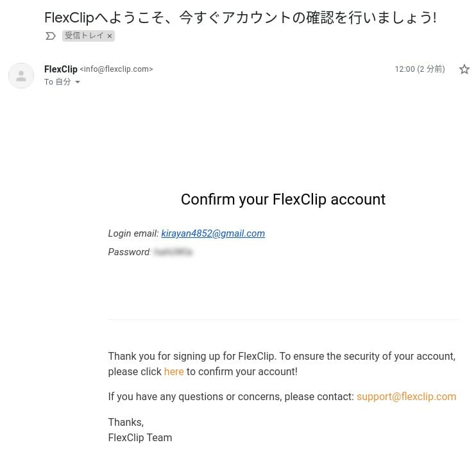Click the "Thank you for signing up" paragraph
476x463 pixels.
282,364
